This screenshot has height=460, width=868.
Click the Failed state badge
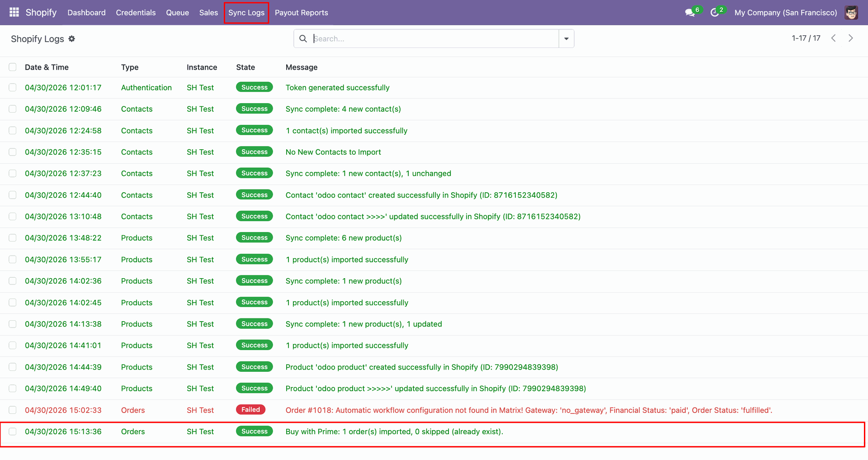click(250, 410)
